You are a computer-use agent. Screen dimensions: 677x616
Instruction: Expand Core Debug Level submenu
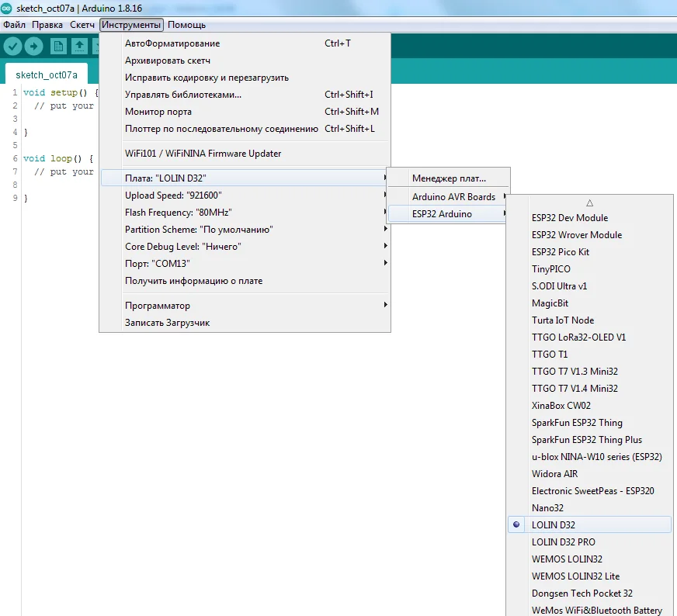245,247
